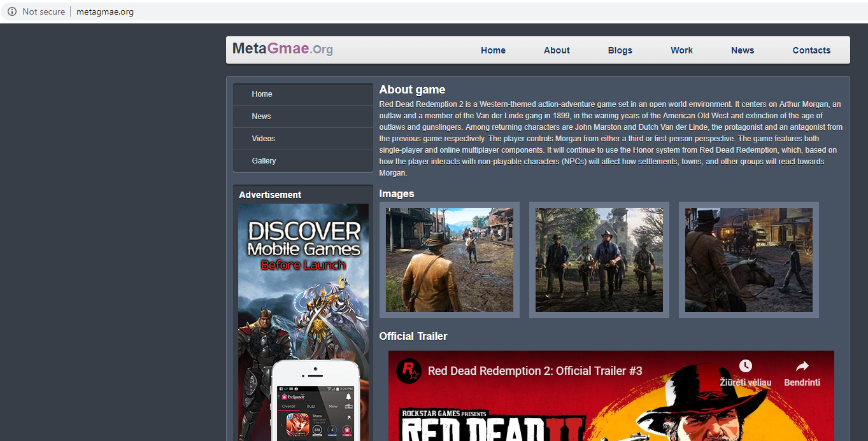Open the MetaGmae.Org site logo
Image resolution: width=868 pixels, height=441 pixels.
point(283,49)
